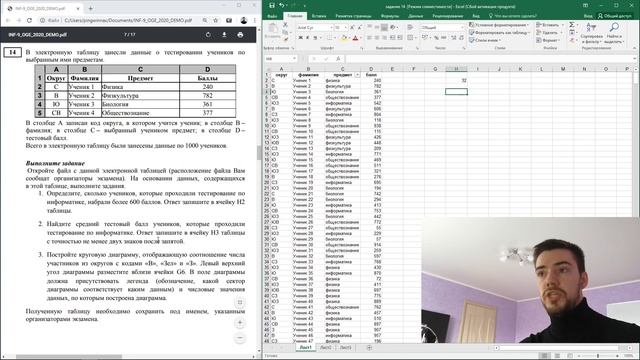Apply the yellow fill color bucket
This screenshot has width=640, height=360.
[x=344, y=38]
